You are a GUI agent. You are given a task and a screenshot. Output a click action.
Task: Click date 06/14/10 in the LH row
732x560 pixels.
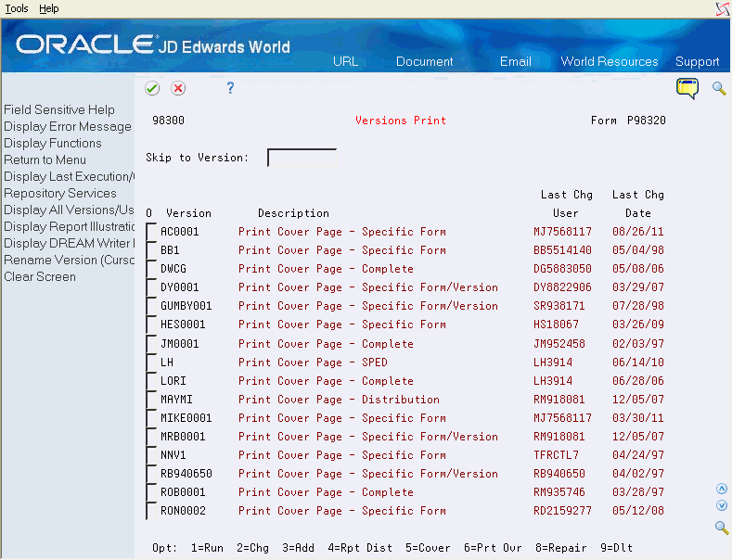pos(638,363)
